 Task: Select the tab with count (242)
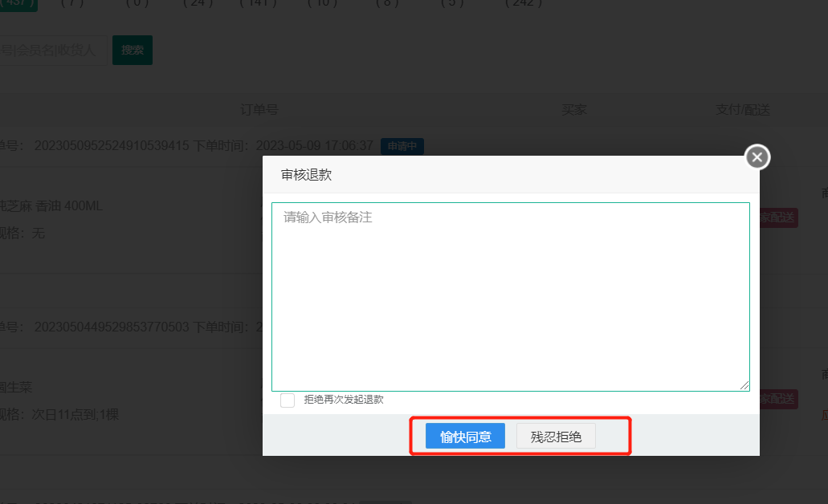[x=524, y=3]
